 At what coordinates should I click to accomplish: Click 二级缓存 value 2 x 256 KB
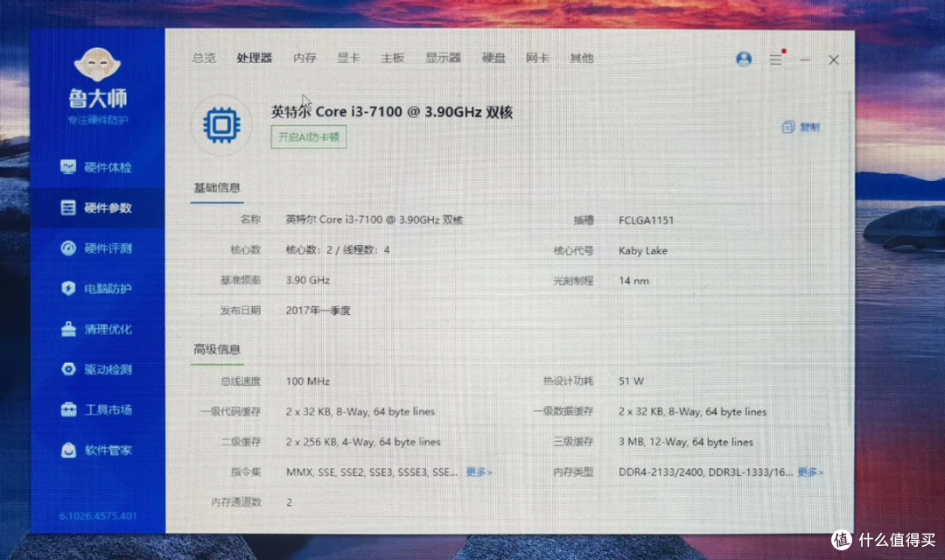[363, 442]
